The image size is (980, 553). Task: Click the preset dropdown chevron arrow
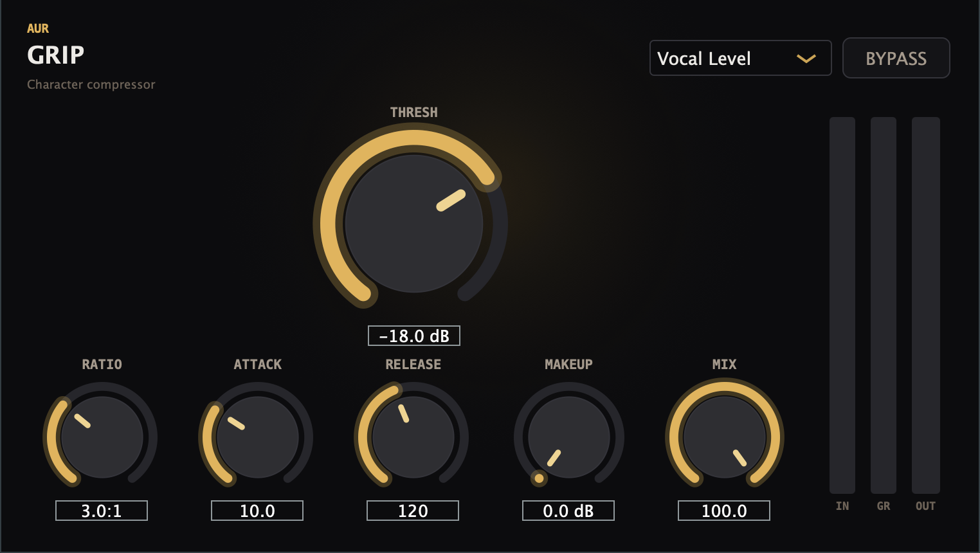click(x=806, y=59)
